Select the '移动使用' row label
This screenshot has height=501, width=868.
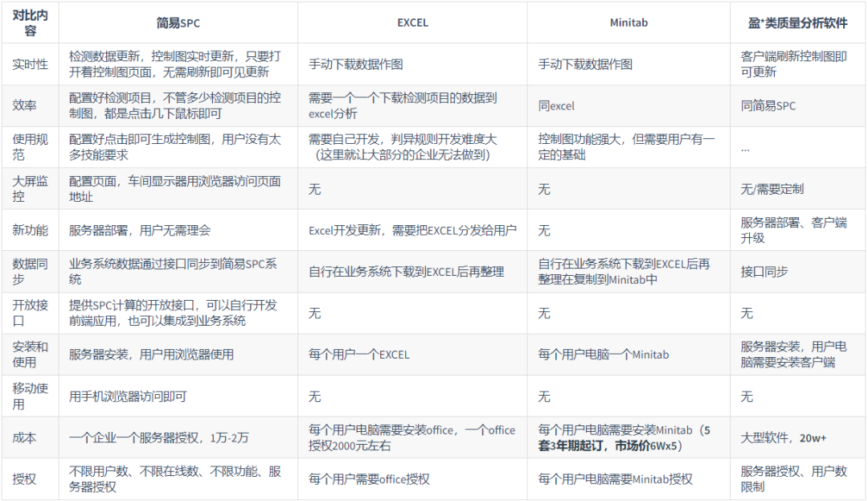(x=31, y=396)
